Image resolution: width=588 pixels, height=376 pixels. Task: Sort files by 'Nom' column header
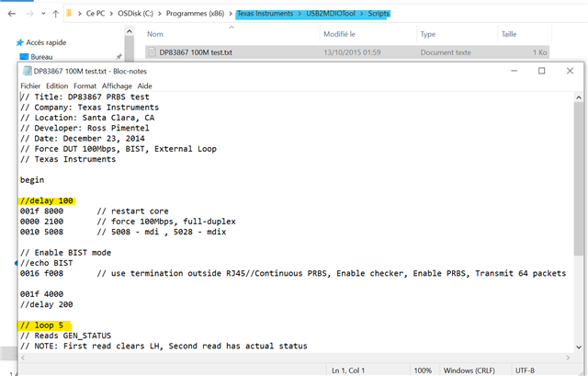click(155, 34)
